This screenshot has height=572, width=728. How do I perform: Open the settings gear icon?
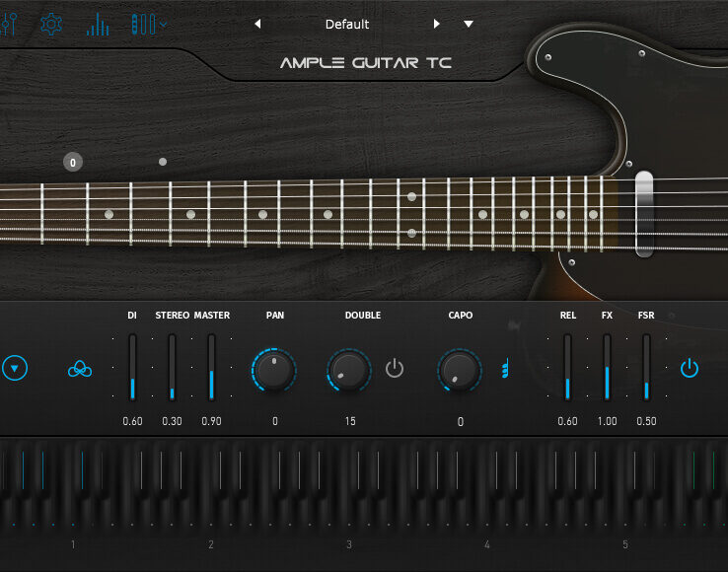pyautogui.click(x=51, y=24)
